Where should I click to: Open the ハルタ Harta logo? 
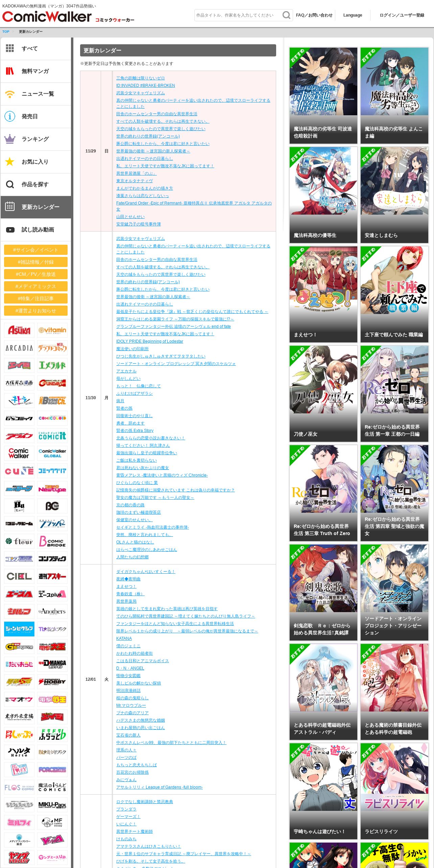(19, 752)
